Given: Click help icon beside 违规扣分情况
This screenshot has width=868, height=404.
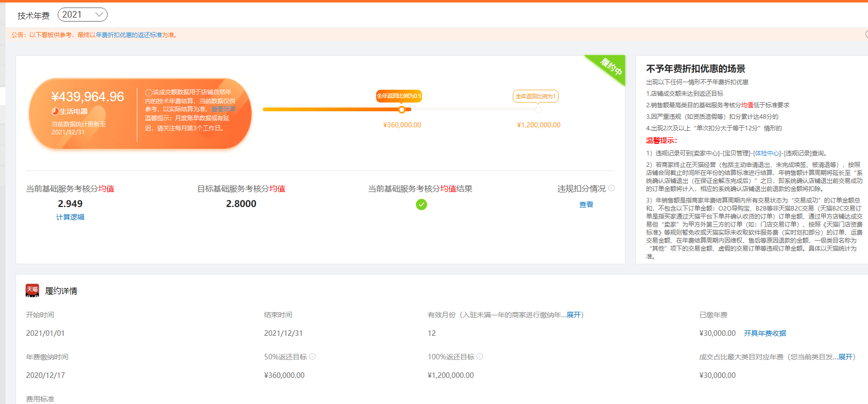Looking at the screenshot, I should [x=611, y=188].
